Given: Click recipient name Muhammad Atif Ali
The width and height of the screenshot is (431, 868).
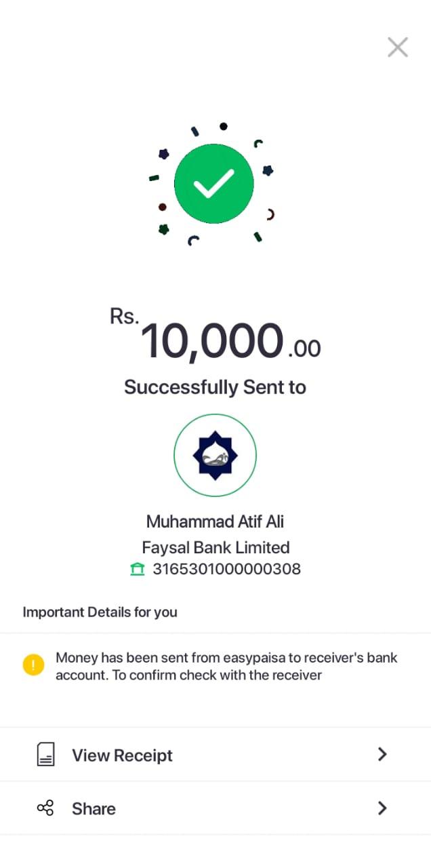Looking at the screenshot, I should (x=215, y=521).
